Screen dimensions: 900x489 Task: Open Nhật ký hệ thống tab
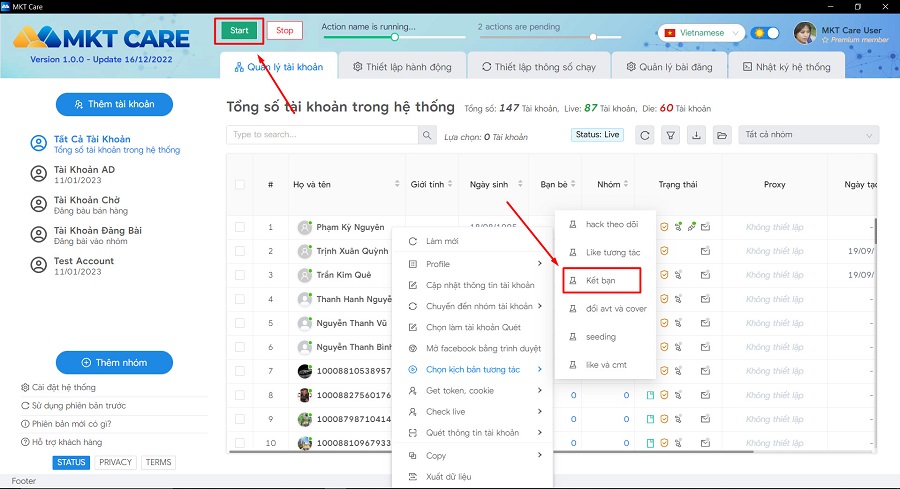(786, 67)
